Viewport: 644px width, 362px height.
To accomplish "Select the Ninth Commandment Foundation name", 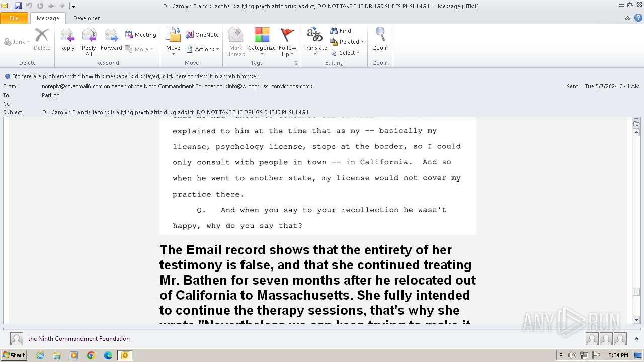I will [x=79, y=339].
